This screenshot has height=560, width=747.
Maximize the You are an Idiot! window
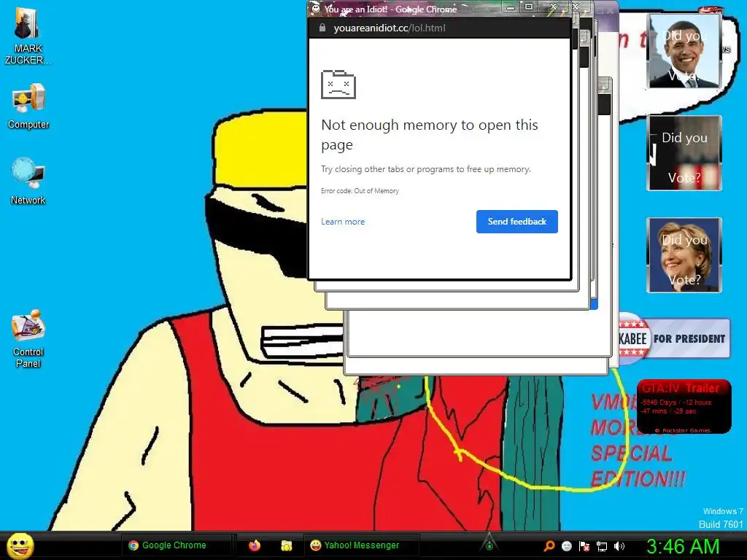click(529, 7)
